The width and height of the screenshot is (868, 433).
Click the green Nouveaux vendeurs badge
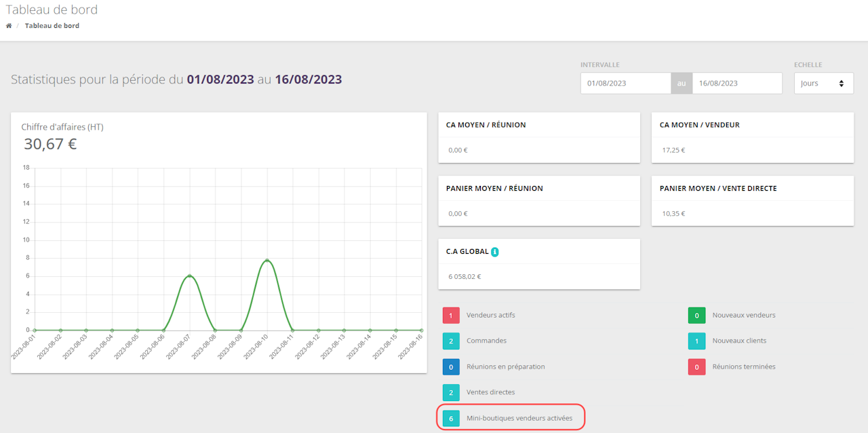pos(696,316)
